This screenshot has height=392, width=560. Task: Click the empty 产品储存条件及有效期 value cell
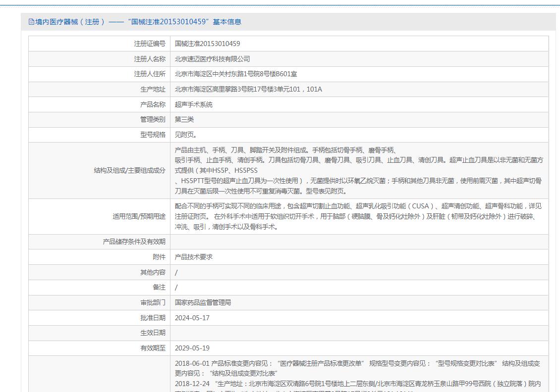[359, 242]
